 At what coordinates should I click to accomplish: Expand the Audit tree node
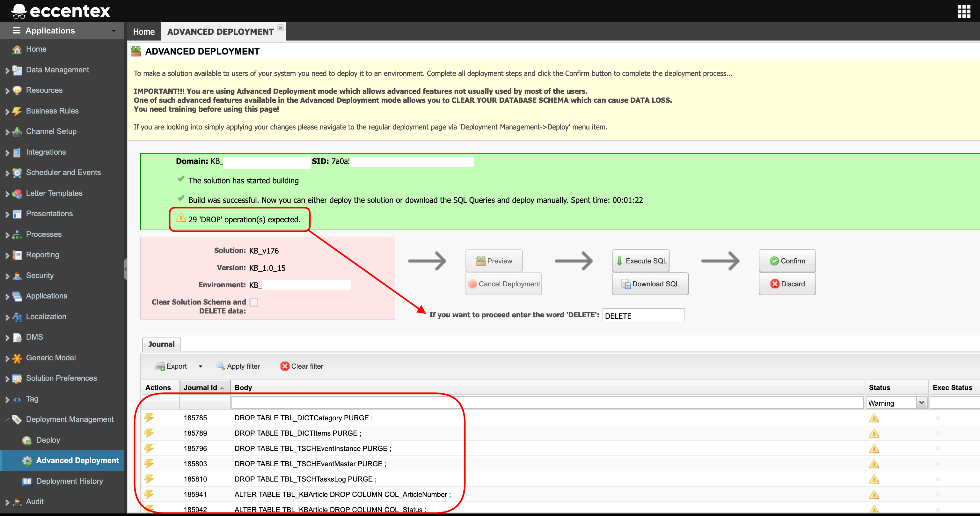pyautogui.click(x=7, y=502)
